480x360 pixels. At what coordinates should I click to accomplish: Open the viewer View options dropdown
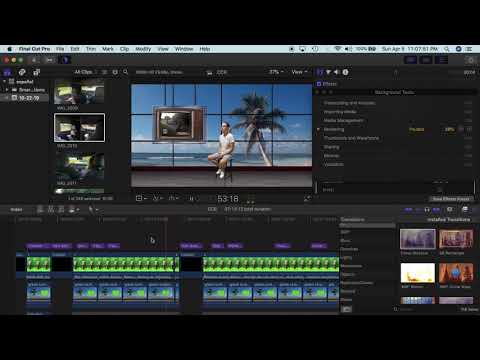[299, 72]
